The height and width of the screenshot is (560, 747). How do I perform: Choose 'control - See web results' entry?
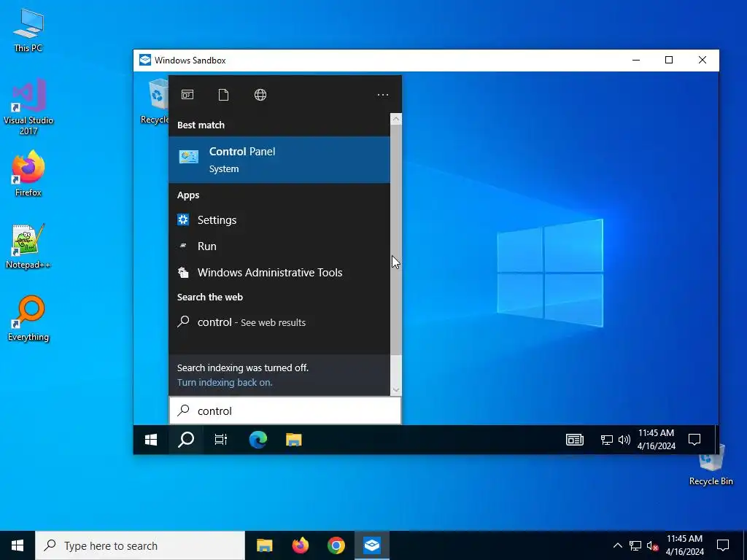[x=279, y=322]
